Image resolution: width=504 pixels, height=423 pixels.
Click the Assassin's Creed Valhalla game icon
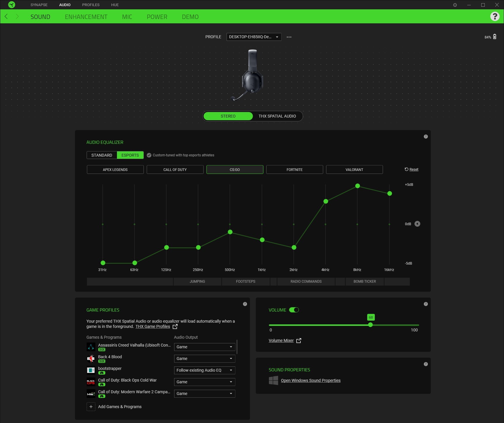pos(91,347)
